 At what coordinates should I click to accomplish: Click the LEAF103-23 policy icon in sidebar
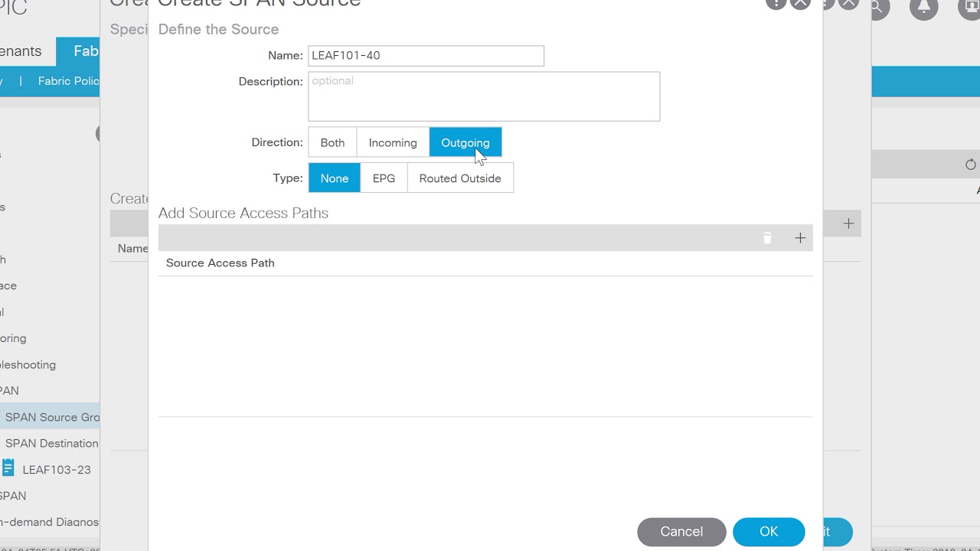(x=8, y=468)
